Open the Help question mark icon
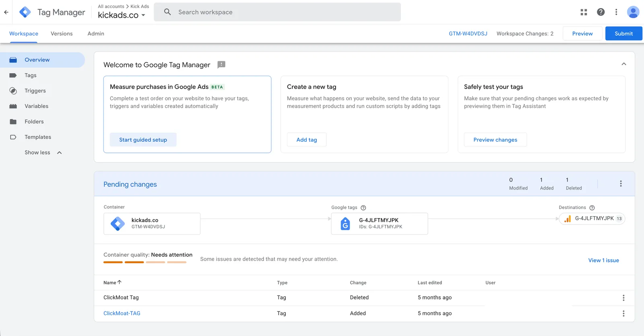644x336 pixels. pyautogui.click(x=601, y=12)
